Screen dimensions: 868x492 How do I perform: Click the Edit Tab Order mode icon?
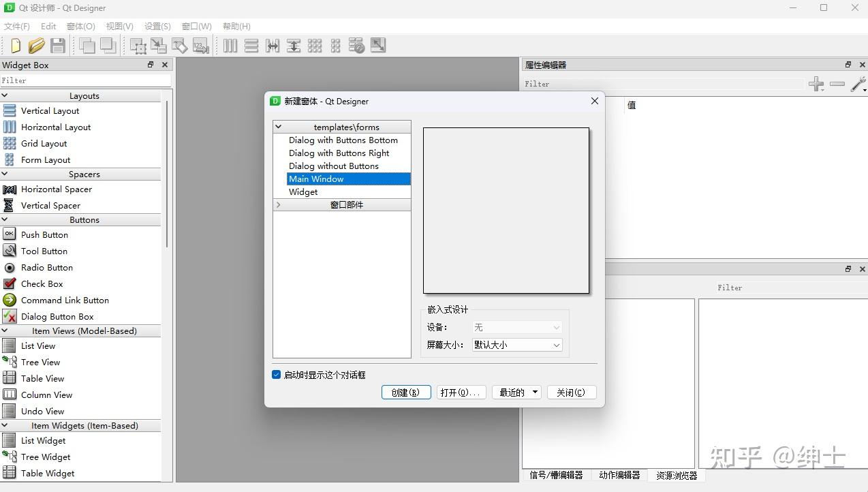pos(200,45)
